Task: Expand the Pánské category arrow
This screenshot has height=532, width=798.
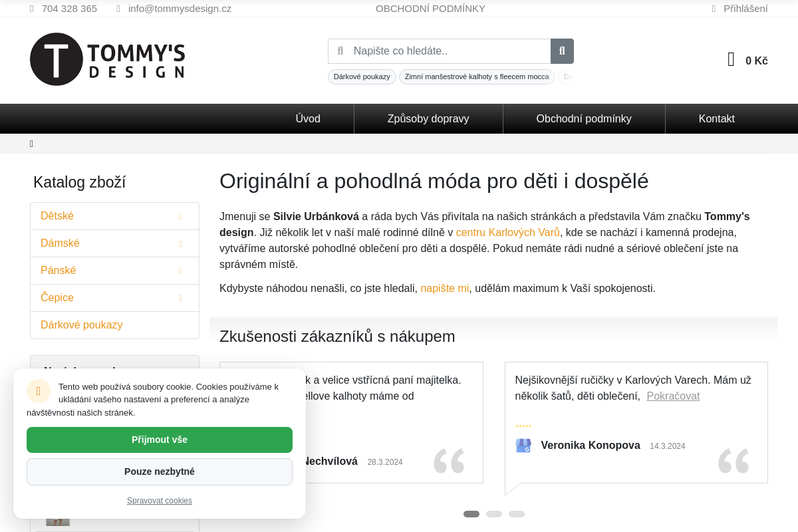Action: pos(180,270)
